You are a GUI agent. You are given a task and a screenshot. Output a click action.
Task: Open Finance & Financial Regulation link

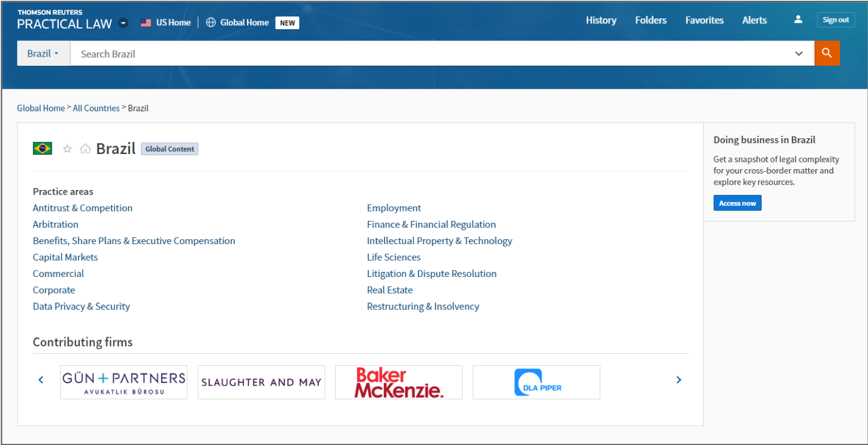[431, 225]
